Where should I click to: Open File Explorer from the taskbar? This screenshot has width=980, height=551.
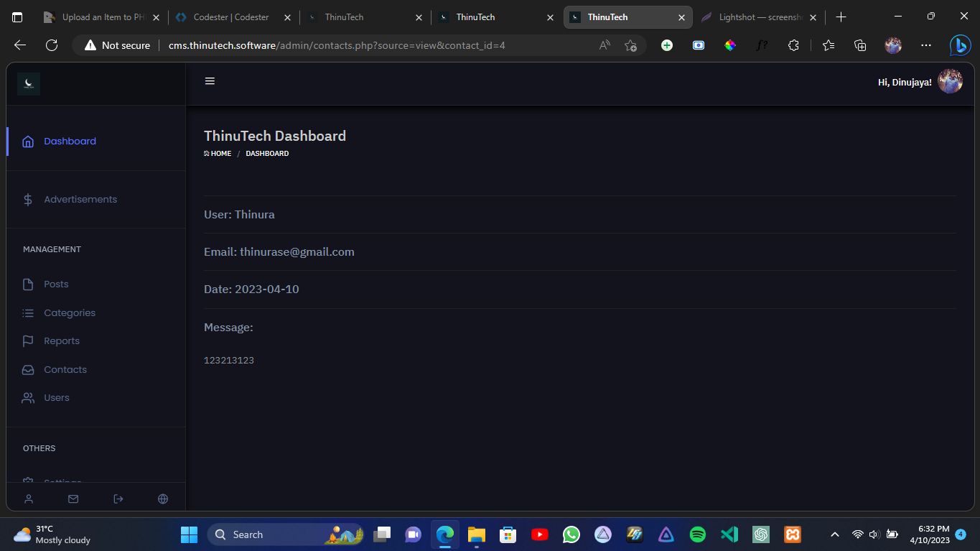477,534
